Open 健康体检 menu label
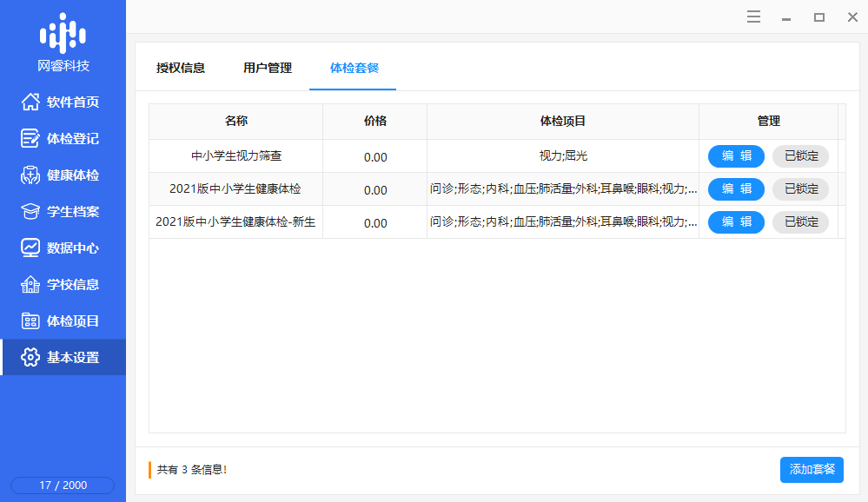Image resolution: width=868 pixels, height=502 pixels. (73, 175)
